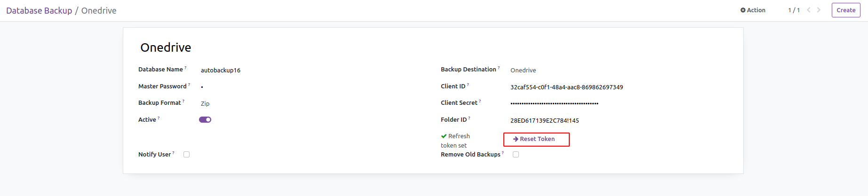The image size is (868, 196).
Task: Click the help icon beside Master Password
Action: click(x=189, y=85)
